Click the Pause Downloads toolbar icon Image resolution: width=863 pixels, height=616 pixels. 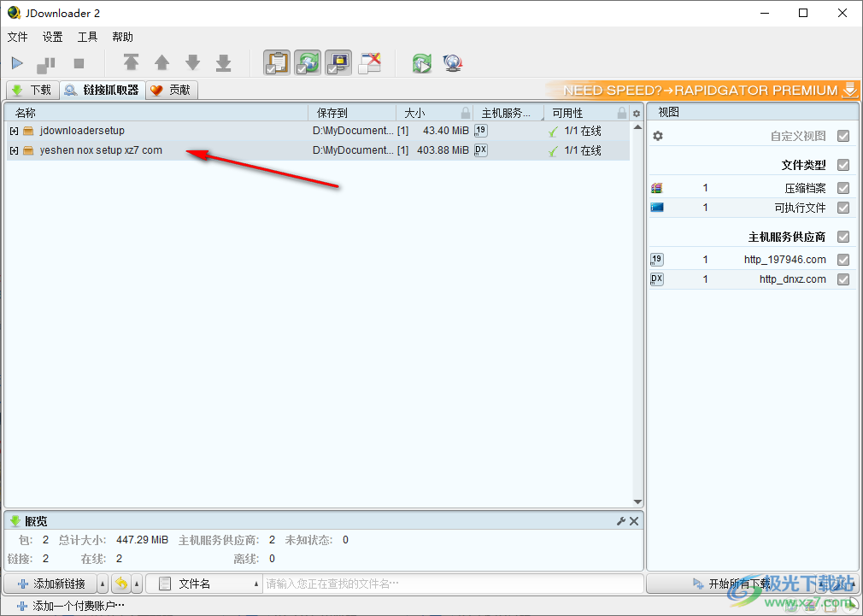click(45, 64)
